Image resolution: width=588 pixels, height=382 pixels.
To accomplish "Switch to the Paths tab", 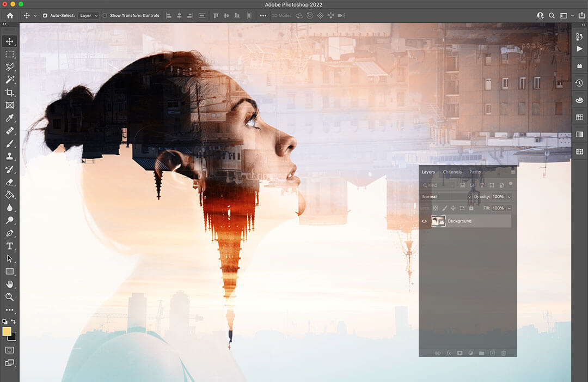I will tap(475, 172).
